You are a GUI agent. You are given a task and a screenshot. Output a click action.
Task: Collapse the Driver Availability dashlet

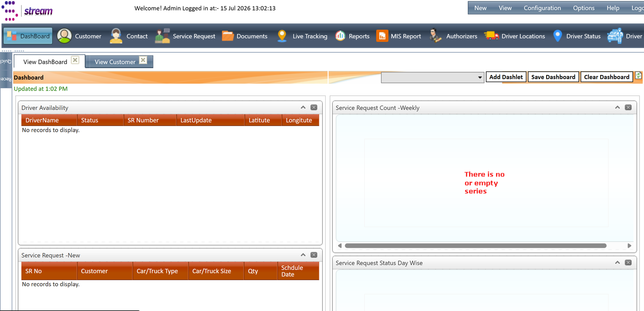303,108
